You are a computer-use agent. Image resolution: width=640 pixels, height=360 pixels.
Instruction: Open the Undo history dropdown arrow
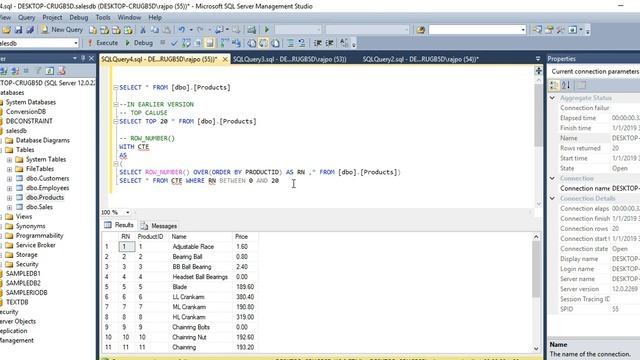tap(191, 30)
